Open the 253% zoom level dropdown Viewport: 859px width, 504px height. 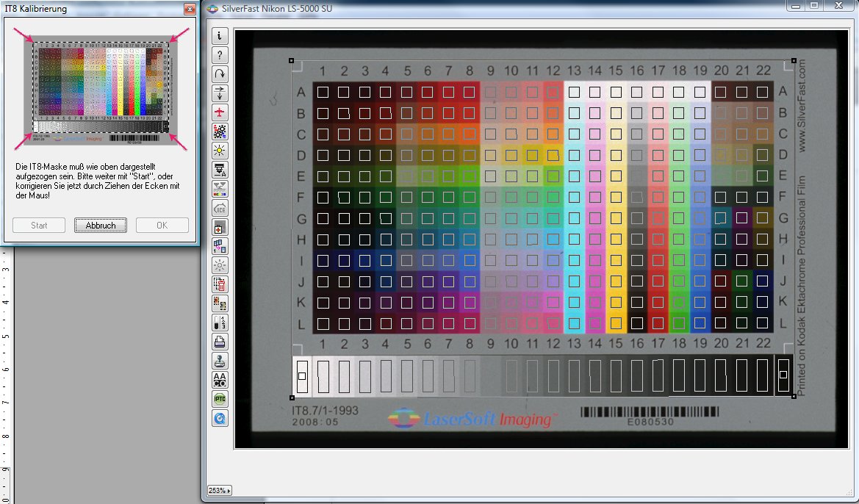point(218,490)
